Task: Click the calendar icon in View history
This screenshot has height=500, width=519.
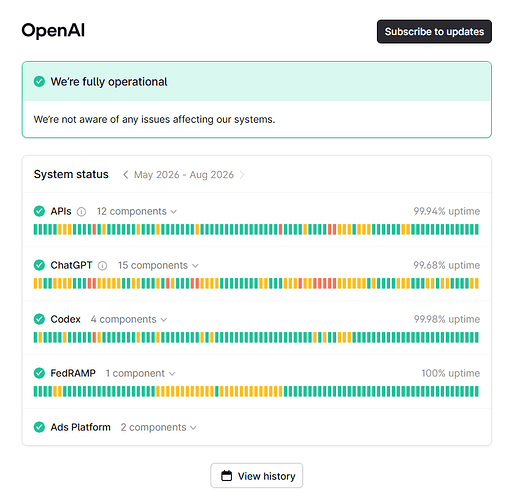Action: pos(227,476)
